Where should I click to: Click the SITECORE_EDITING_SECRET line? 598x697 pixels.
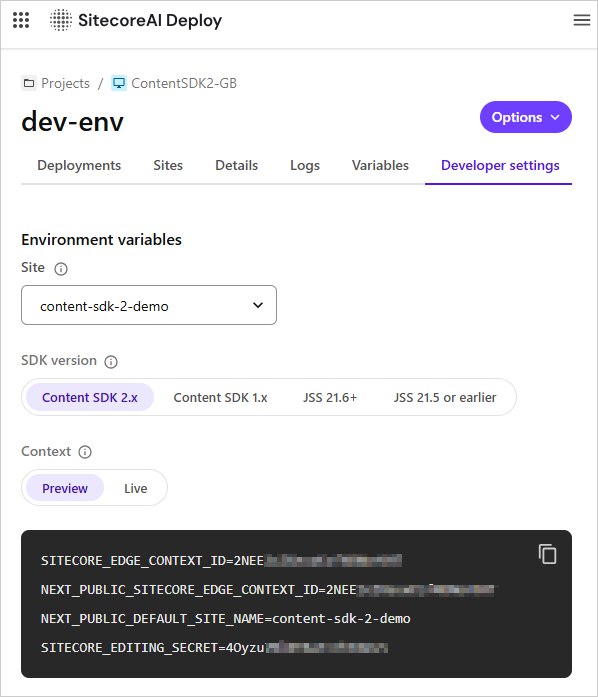(214, 647)
